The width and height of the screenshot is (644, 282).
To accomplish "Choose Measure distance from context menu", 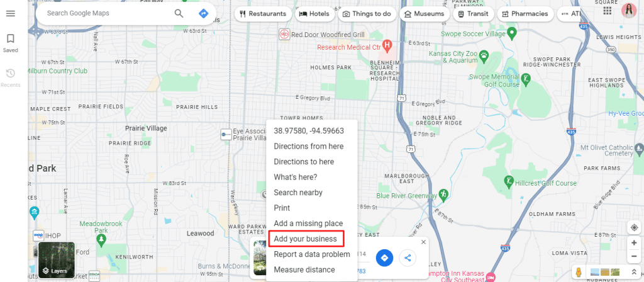I will (304, 269).
